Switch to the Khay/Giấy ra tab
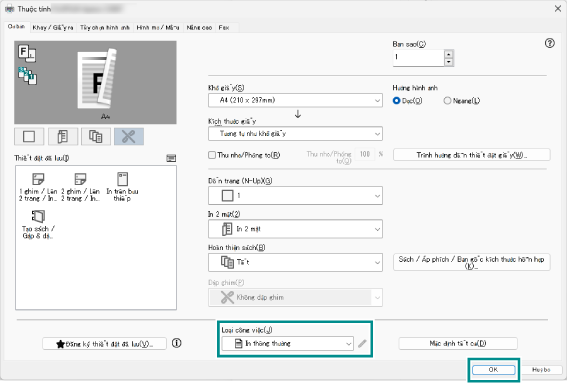Viewport: 567px width, 384px height. click(x=53, y=27)
